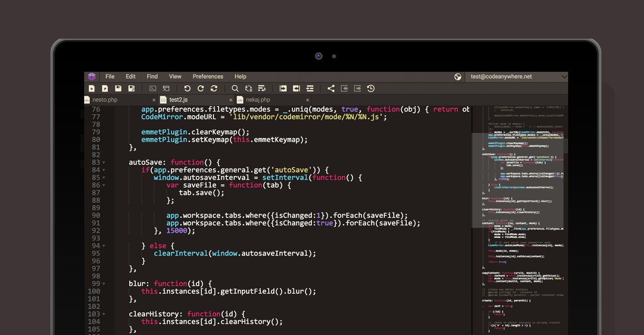The height and width of the screenshot is (335, 644).
Task: Click the Save file floppy icon
Action: pyautogui.click(x=118, y=88)
